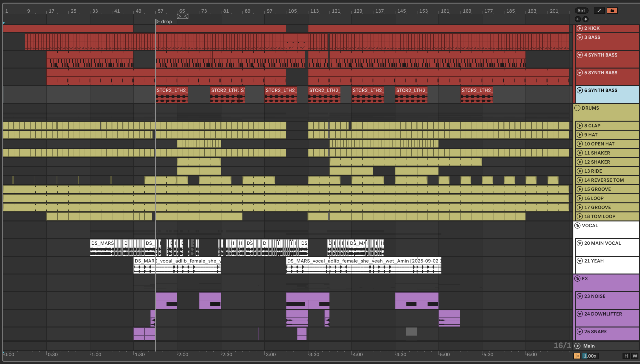640x364 pixels.
Task: Click 6:00 on the time ruler
Action: pyautogui.click(x=531, y=354)
